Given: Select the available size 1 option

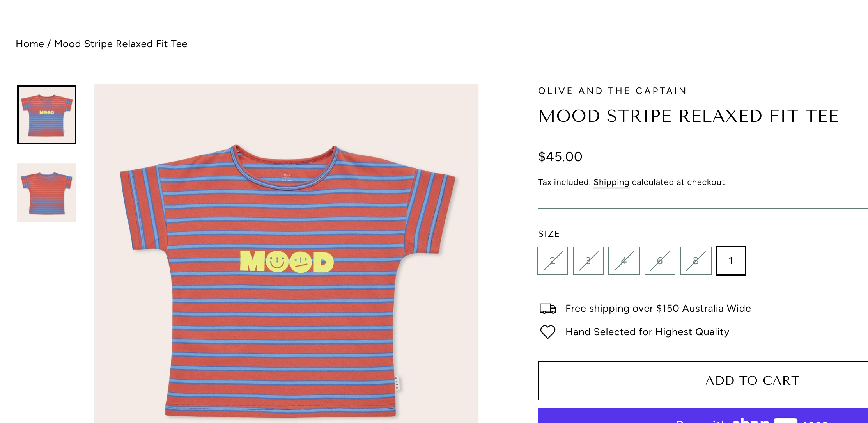Looking at the screenshot, I should tap(731, 261).
